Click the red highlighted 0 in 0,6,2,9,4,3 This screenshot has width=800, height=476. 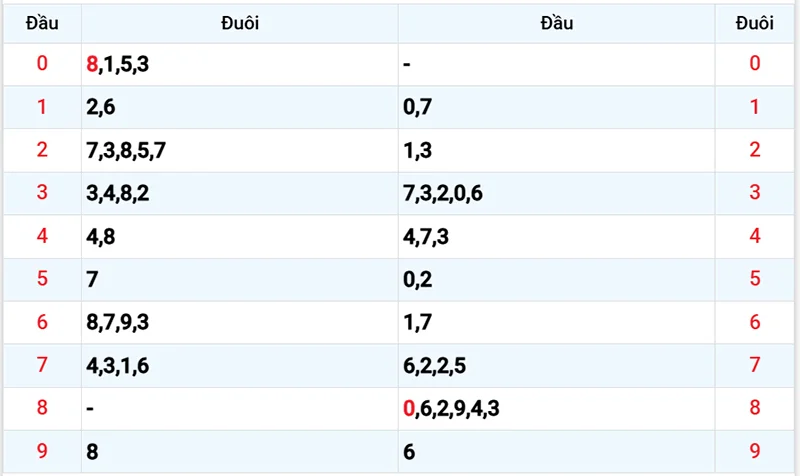tap(408, 408)
